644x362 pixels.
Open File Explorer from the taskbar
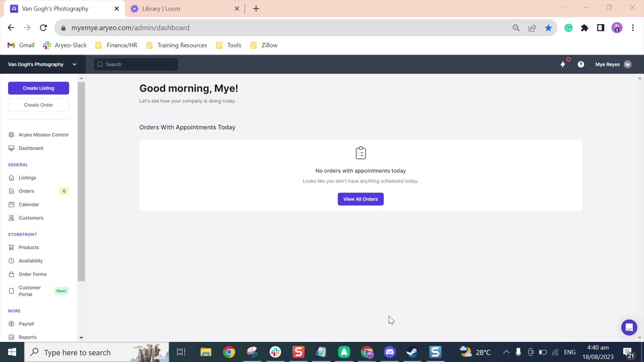[x=206, y=352]
